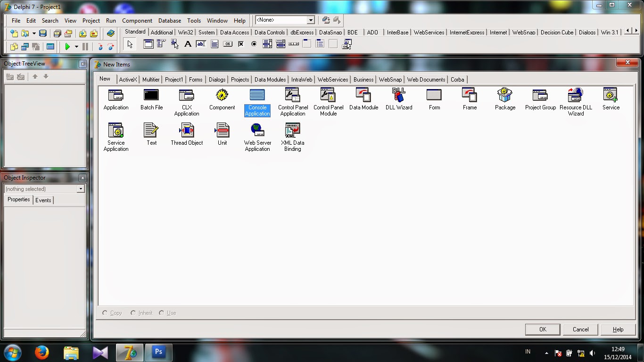Open the Component menu
The height and width of the screenshot is (362, 644).
click(137, 20)
